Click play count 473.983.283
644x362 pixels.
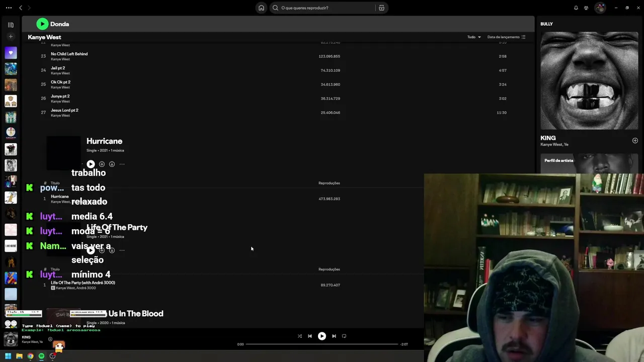coord(329,199)
